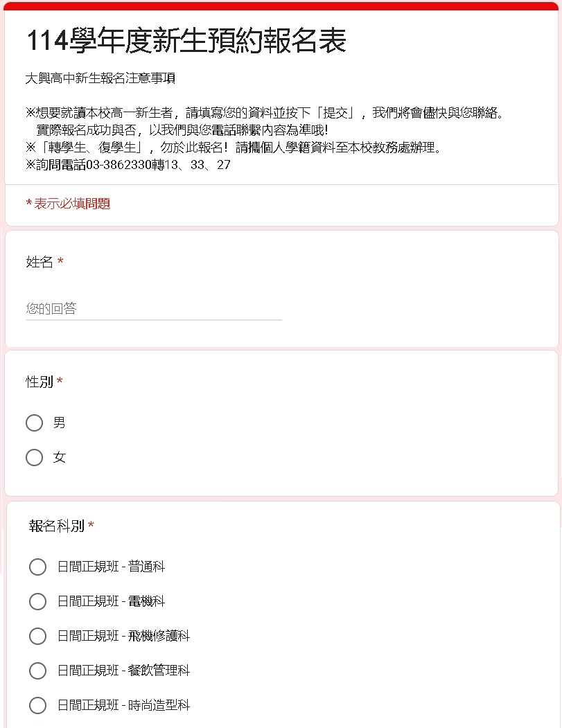Click the 轉學生、復學生 notice line
Viewport: 562px width, 728px height.
(x=234, y=148)
